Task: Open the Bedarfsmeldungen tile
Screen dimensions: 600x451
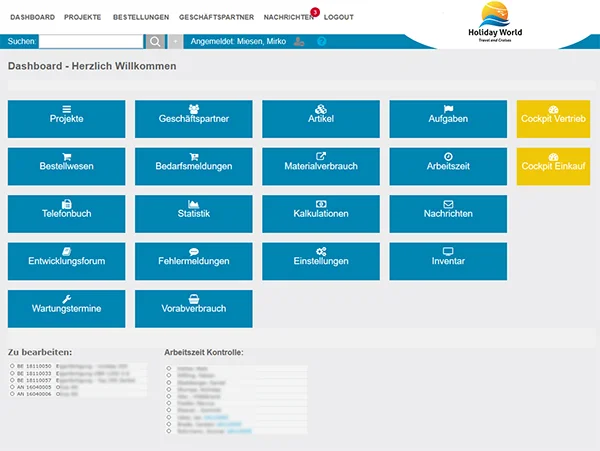Action: point(194,166)
